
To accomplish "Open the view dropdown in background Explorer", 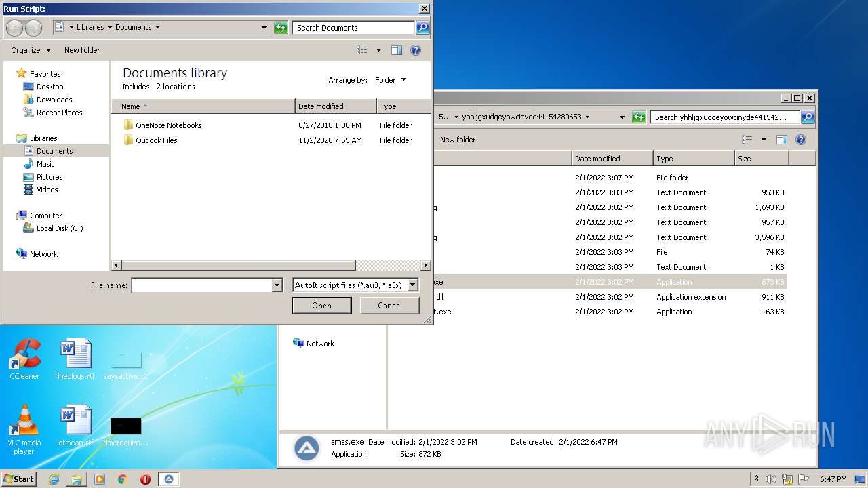I will pos(764,140).
